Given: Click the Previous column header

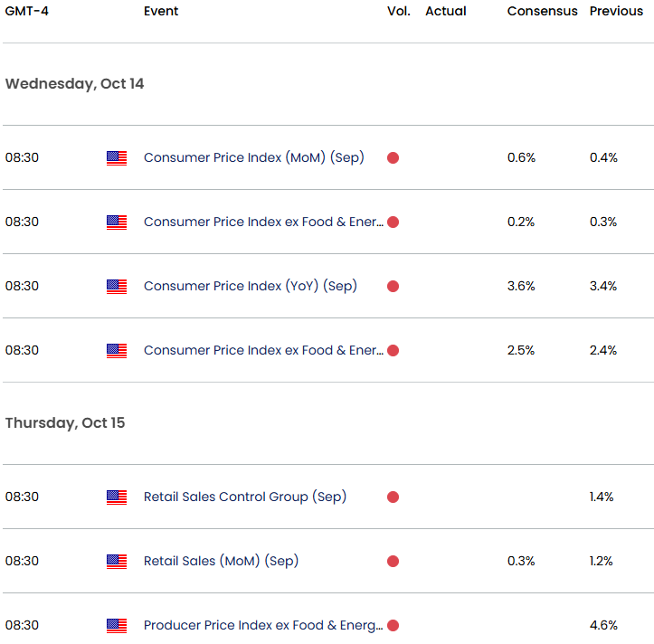Looking at the screenshot, I should tap(617, 11).
